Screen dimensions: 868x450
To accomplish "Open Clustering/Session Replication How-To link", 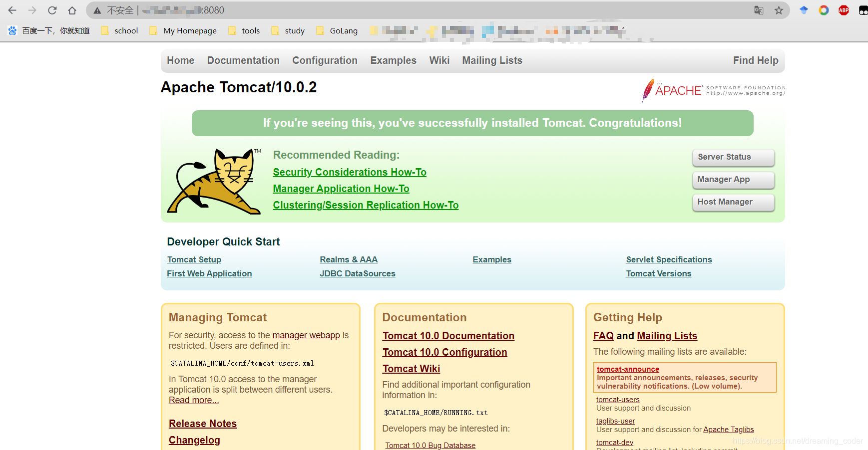I will pos(366,205).
